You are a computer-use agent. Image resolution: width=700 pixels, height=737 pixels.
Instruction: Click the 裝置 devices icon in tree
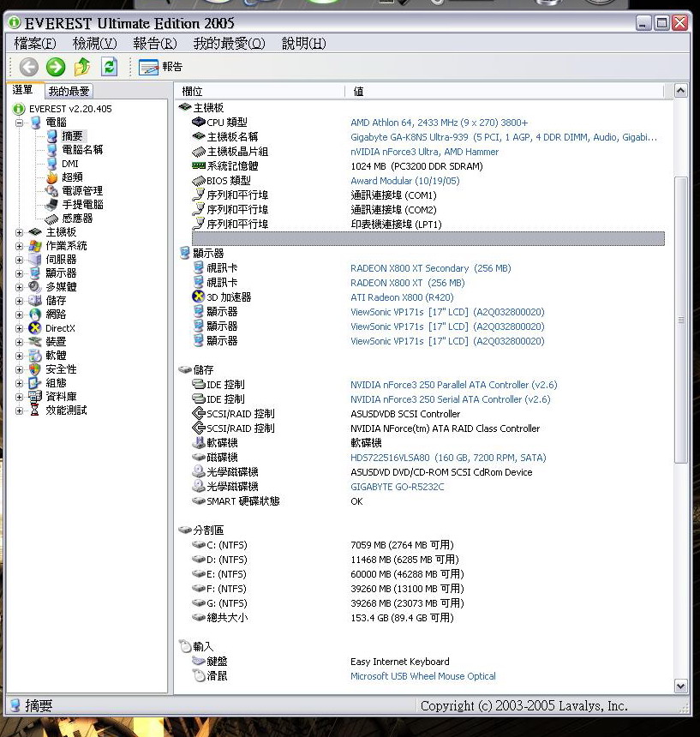35,342
